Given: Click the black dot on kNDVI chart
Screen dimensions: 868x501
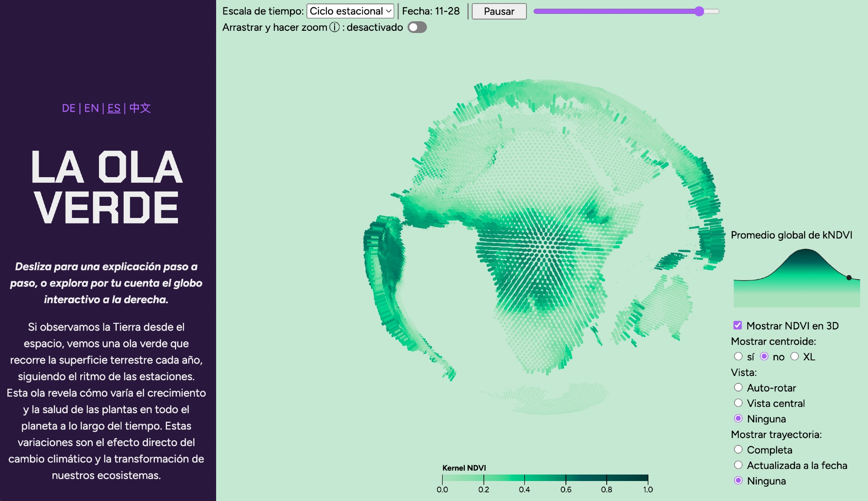Looking at the screenshot, I should point(849,277).
